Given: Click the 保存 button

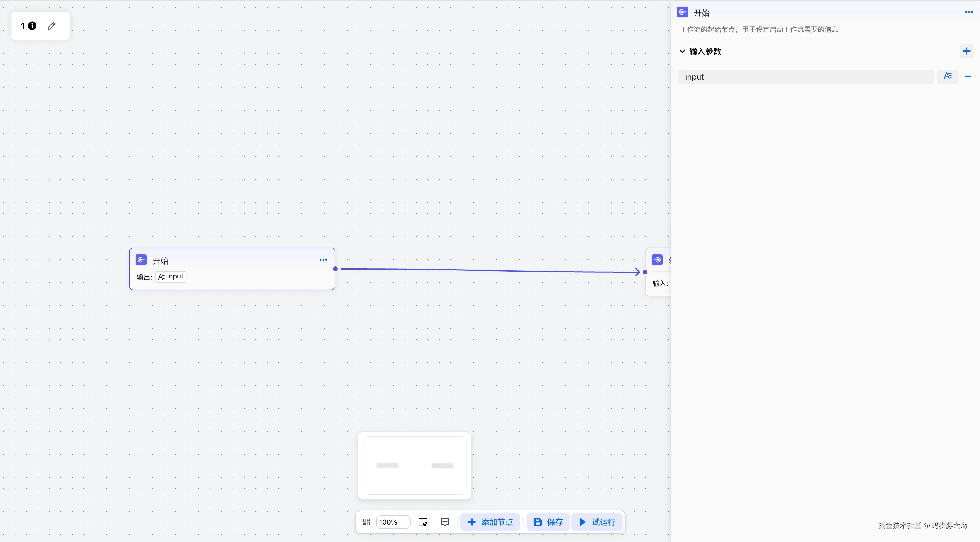Looking at the screenshot, I should point(548,522).
